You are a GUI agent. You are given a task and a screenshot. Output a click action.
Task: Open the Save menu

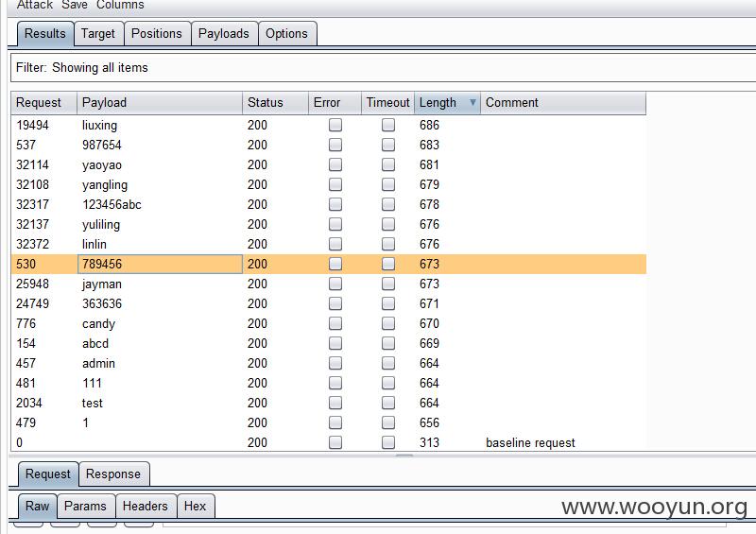[x=75, y=5]
